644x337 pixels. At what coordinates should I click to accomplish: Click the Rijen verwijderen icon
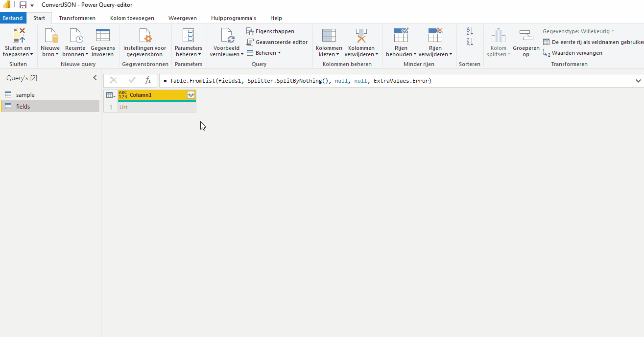point(435,36)
